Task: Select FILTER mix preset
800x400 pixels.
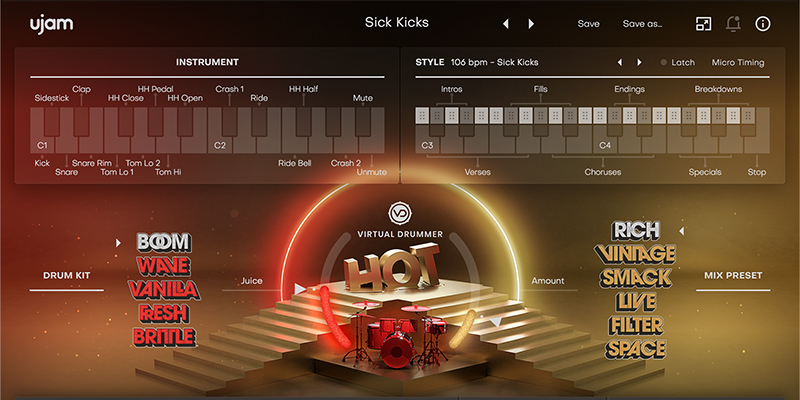Action: (x=636, y=325)
